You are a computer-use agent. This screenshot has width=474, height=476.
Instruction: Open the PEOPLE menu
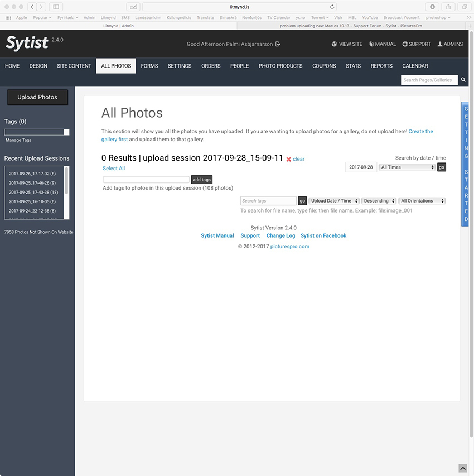tap(239, 66)
